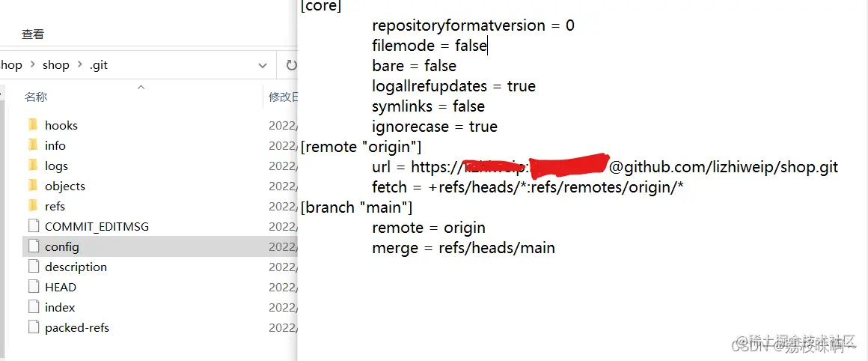Place cursor on symlinks = false line

(429, 106)
